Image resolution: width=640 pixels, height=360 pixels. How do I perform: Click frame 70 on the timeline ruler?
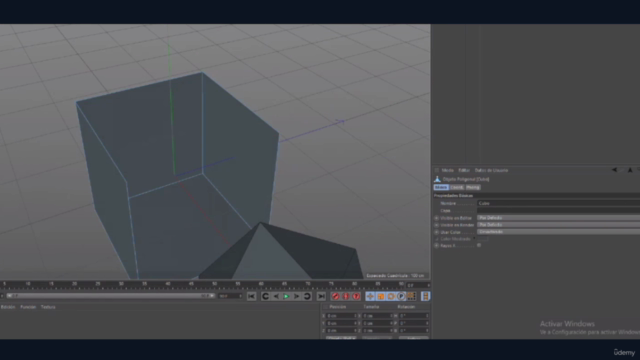[307, 284]
